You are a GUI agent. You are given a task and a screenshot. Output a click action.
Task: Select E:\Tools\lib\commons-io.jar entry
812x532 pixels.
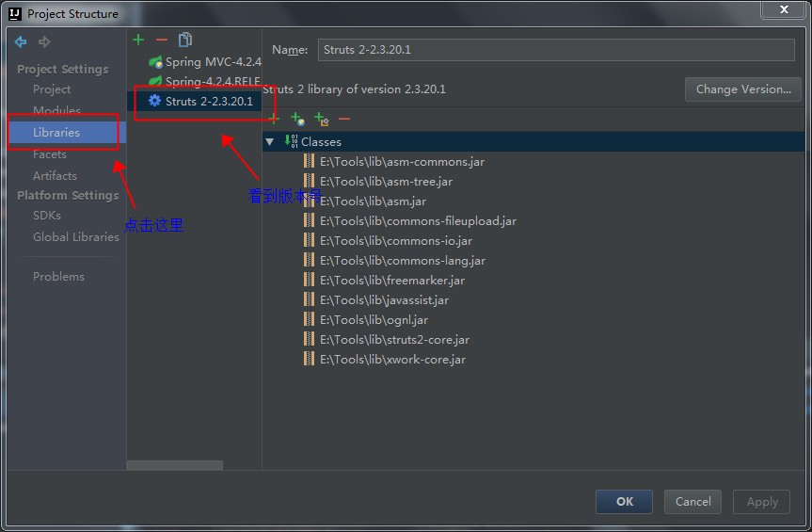pos(396,240)
